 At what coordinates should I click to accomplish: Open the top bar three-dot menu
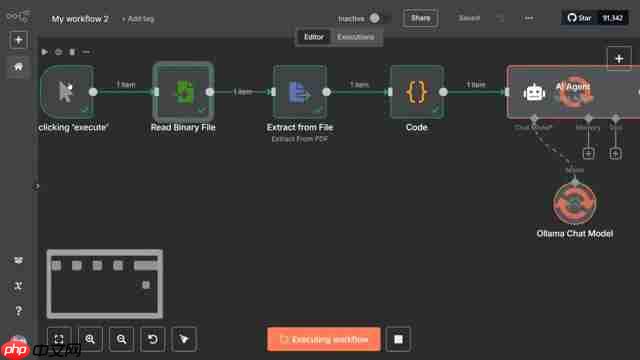click(529, 18)
